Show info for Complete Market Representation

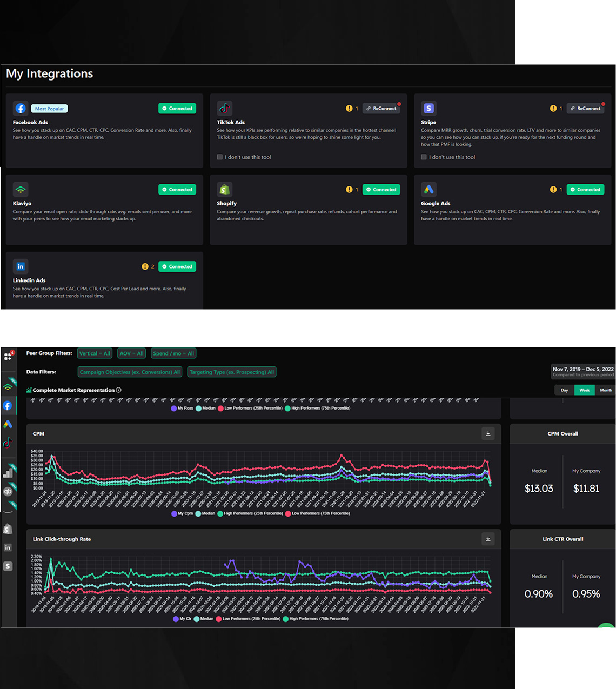(118, 390)
